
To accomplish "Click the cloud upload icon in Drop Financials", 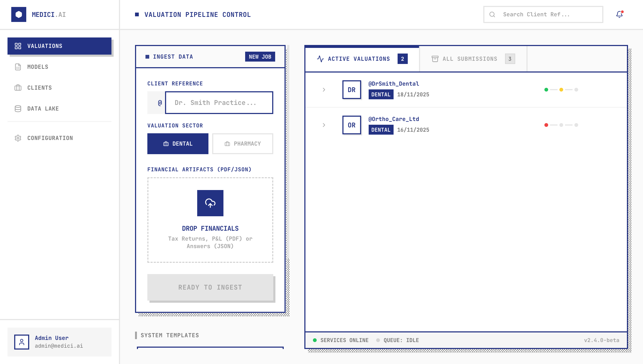I will (210, 203).
